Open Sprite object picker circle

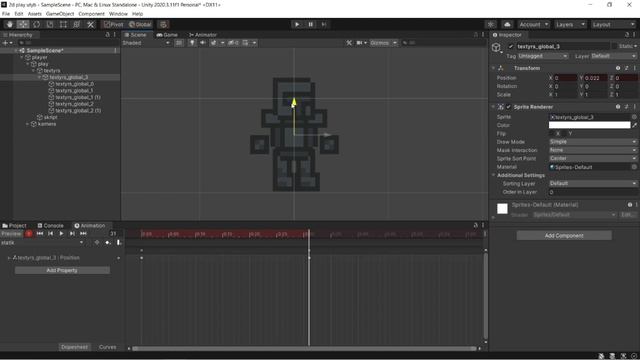coord(634,117)
